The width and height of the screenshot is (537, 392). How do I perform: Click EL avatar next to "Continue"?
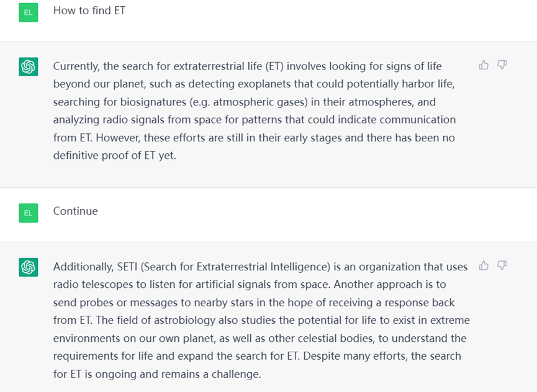pos(29,212)
